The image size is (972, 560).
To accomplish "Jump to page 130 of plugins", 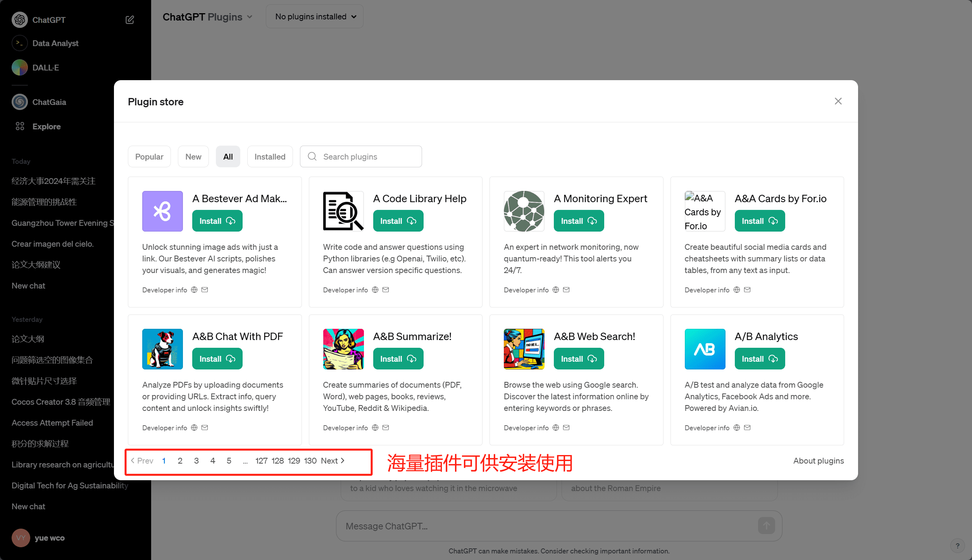I will pos(310,460).
